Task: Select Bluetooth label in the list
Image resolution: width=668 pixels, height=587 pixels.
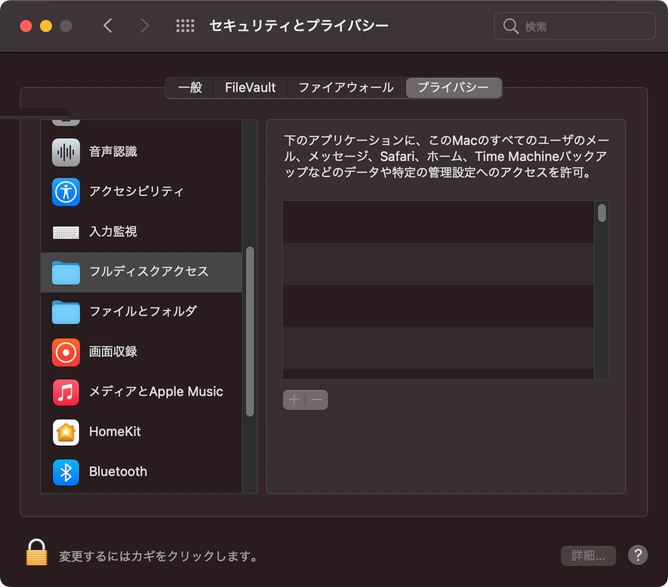Action: tap(118, 472)
